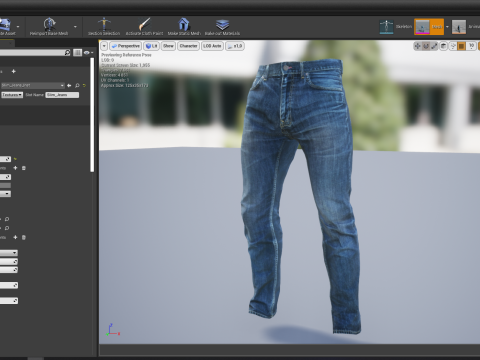Toggle grid snapping in viewport toolbar

click(461, 46)
